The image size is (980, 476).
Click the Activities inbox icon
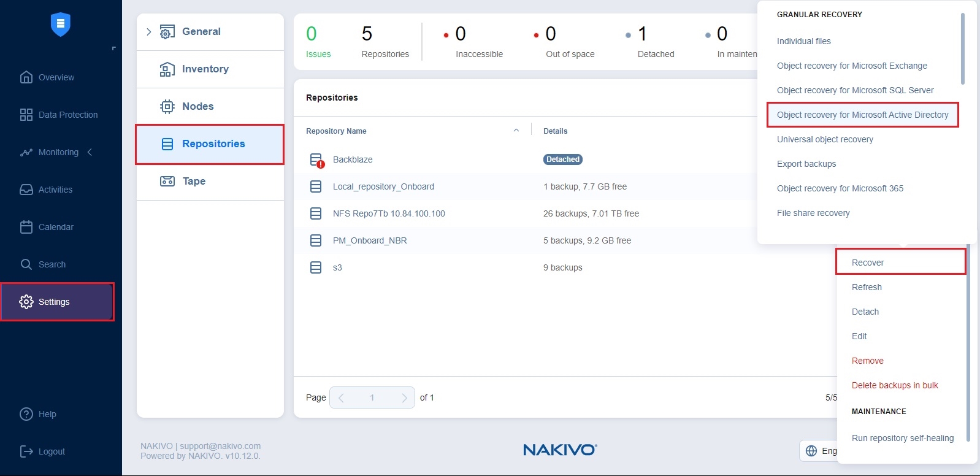pos(26,190)
